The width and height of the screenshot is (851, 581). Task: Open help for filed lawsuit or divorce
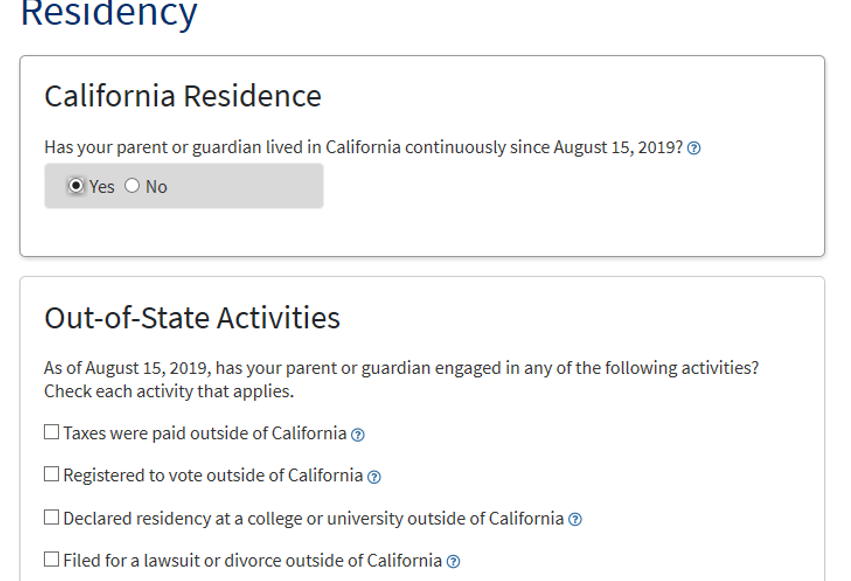(x=453, y=561)
